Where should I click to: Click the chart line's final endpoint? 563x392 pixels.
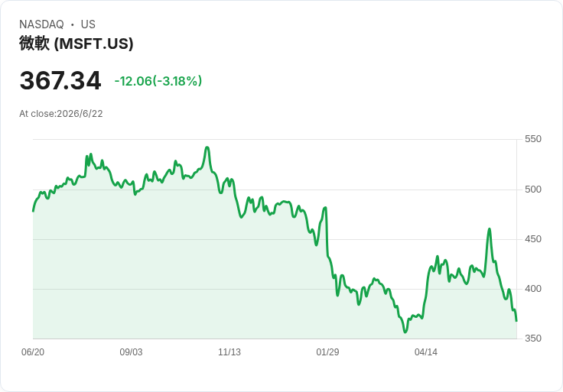coord(516,321)
